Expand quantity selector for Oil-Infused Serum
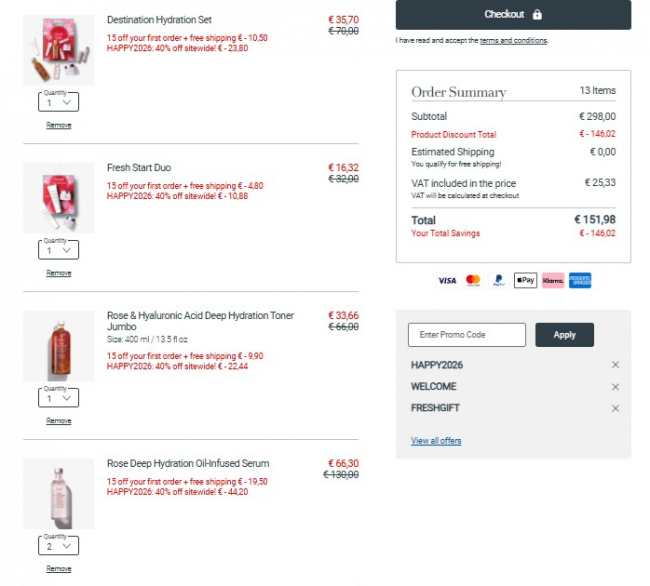The width and height of the screenshot is (650, 586). (x=58, y=546)
